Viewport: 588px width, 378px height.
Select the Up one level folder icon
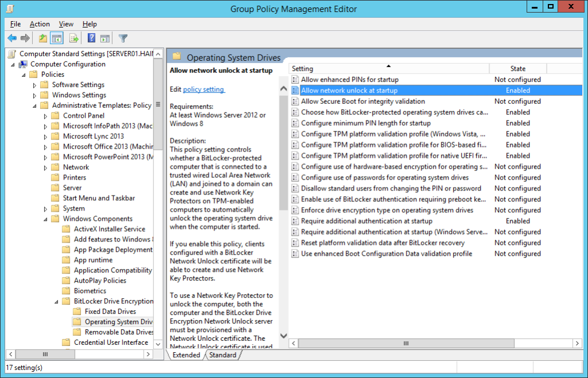[x=42, y=38]
